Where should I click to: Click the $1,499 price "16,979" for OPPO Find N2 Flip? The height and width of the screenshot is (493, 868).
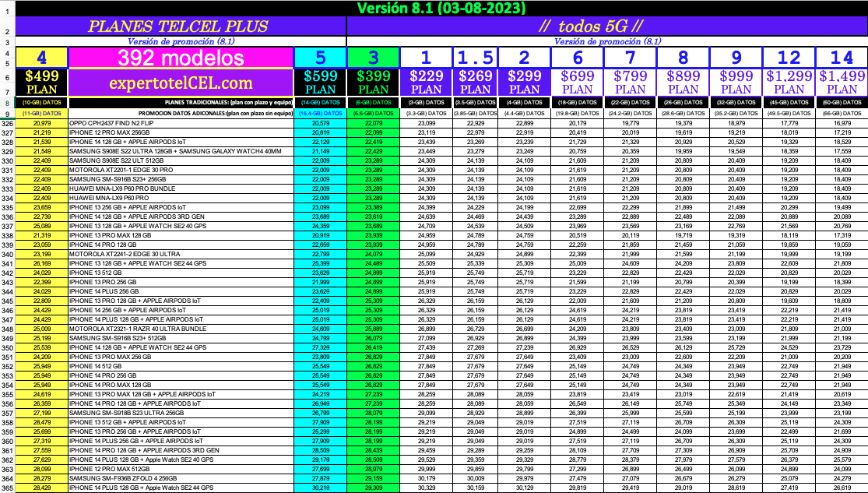(x=842, y=123)
